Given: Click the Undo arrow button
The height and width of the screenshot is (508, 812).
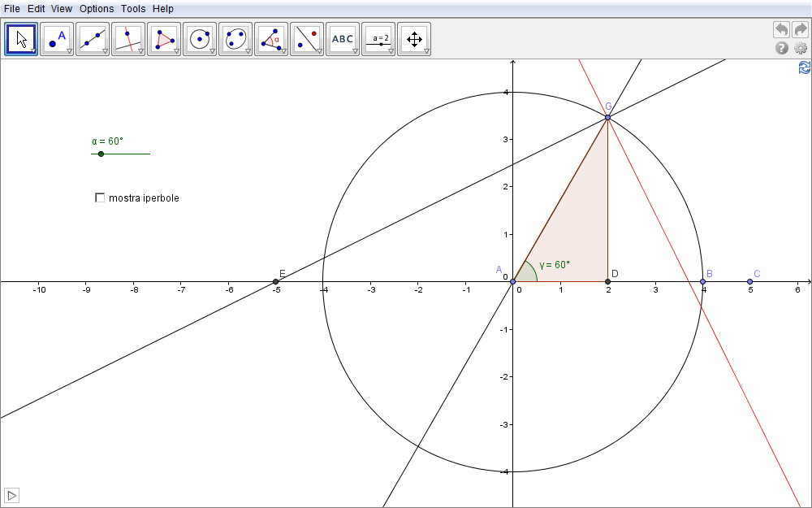Looking at the screenshot, I should pos(781,29).
